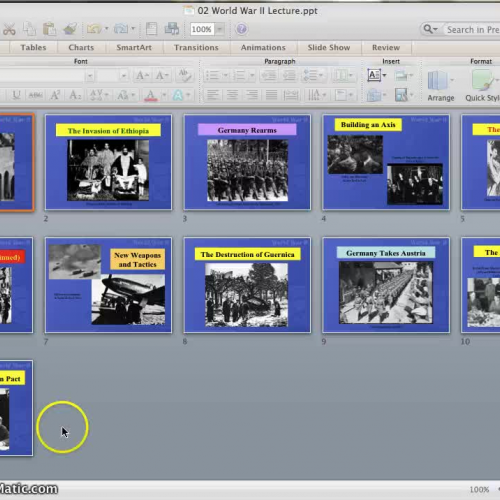Screen dimensions: 500x500
Task: Open the Media Browser icon
Action: click(172, 29)
